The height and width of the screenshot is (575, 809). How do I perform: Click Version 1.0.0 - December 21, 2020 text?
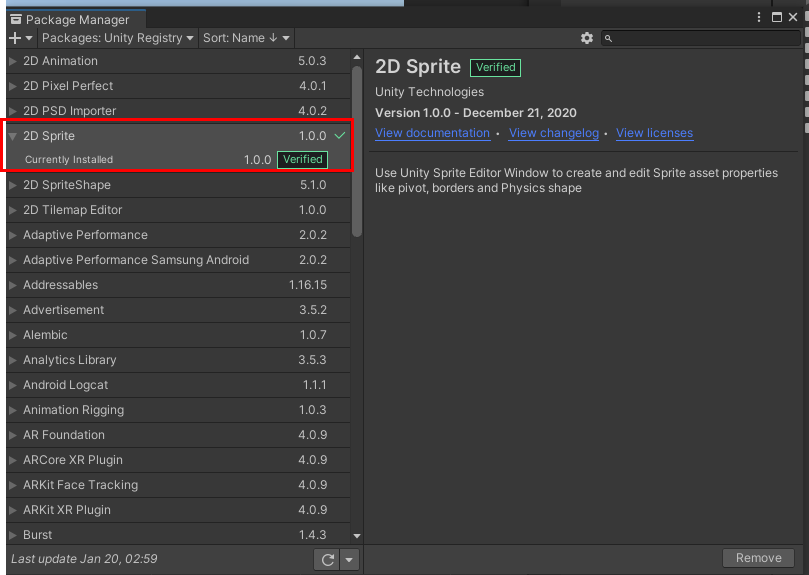[x=476, y=113]
